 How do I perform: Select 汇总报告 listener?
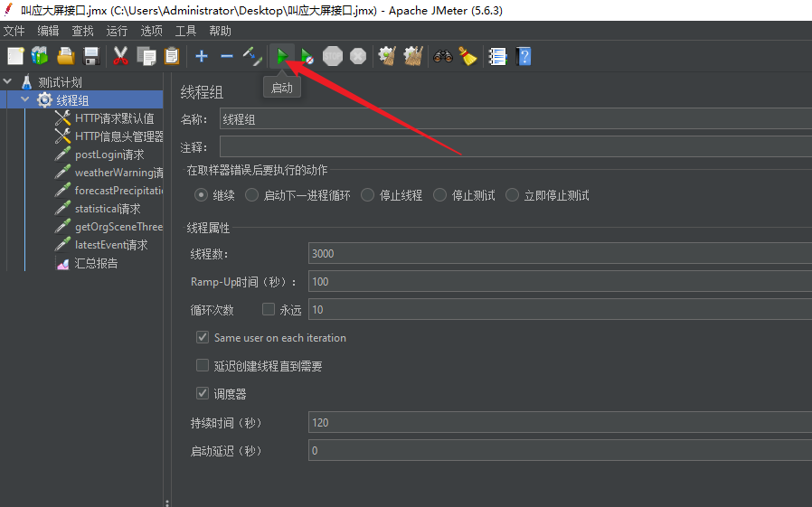tap(97, 263)
